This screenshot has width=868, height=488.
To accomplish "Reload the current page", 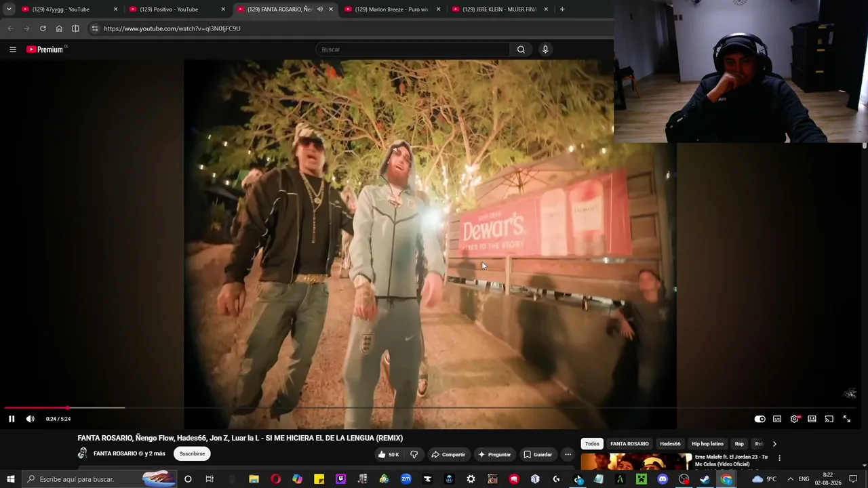I will click(43, 28).
